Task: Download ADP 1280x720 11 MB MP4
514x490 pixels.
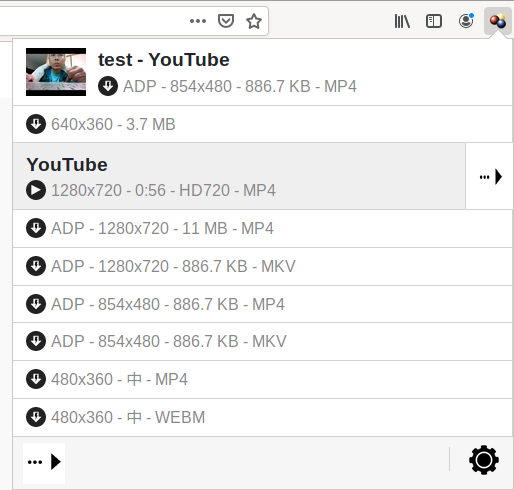Action: click(x=262, y=229)
